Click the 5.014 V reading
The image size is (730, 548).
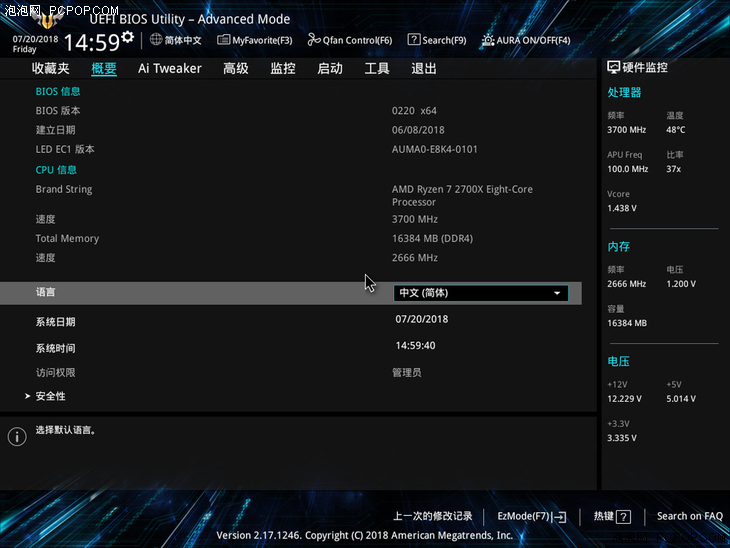(681, 399)
